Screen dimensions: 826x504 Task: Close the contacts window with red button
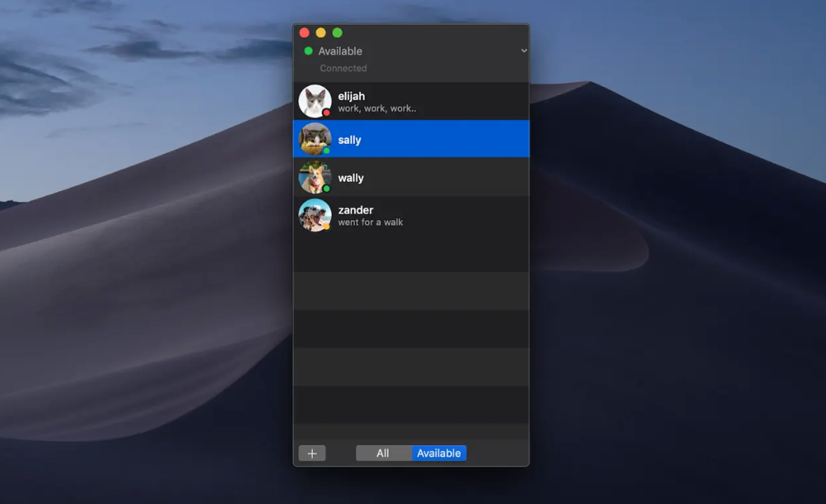coord(305,33)
